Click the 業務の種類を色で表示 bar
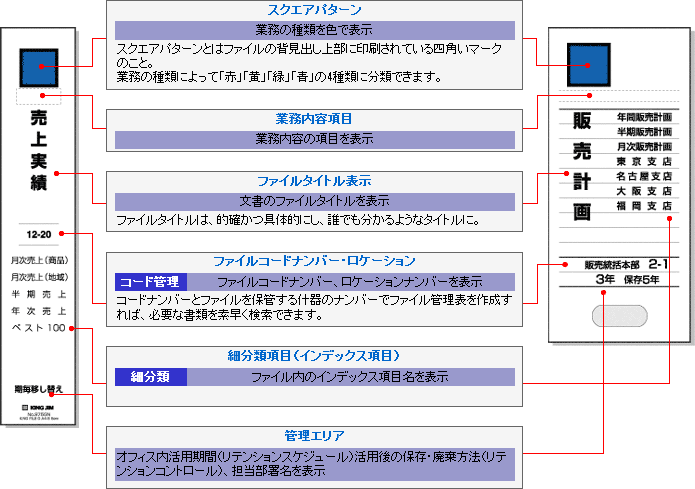The image size is (695, 489). click(x=315, y=30)
